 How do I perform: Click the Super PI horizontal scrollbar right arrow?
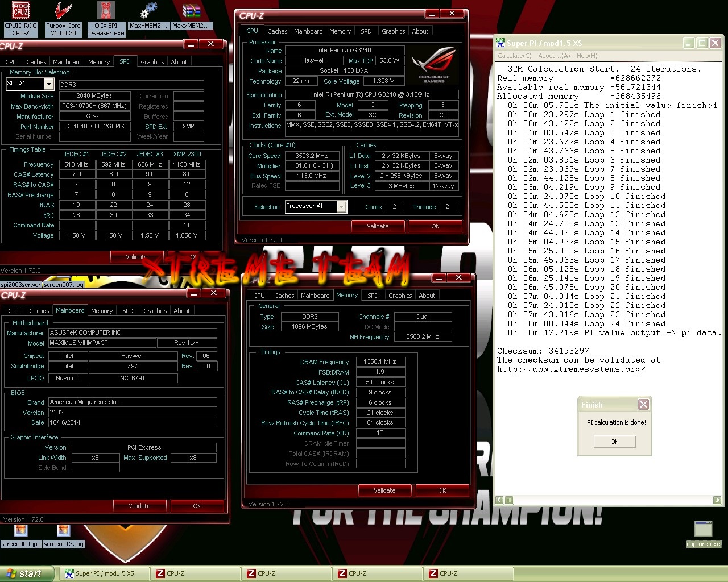[717, 500]
